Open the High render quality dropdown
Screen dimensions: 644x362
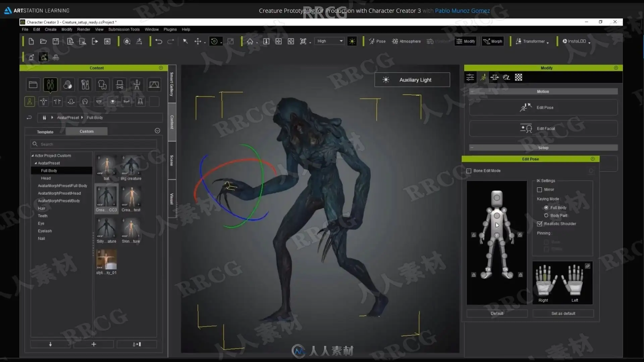(330, 41)
